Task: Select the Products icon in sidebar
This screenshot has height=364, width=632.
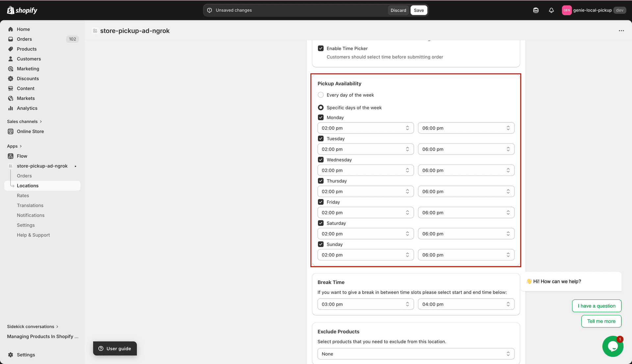Action: click(11, 49)
